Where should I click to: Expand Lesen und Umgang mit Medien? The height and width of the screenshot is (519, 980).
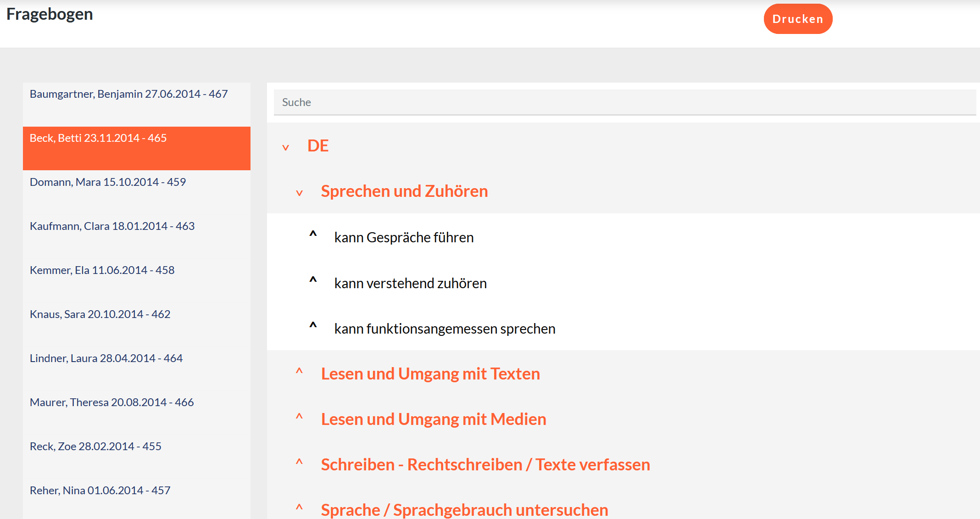coord(300,417)
